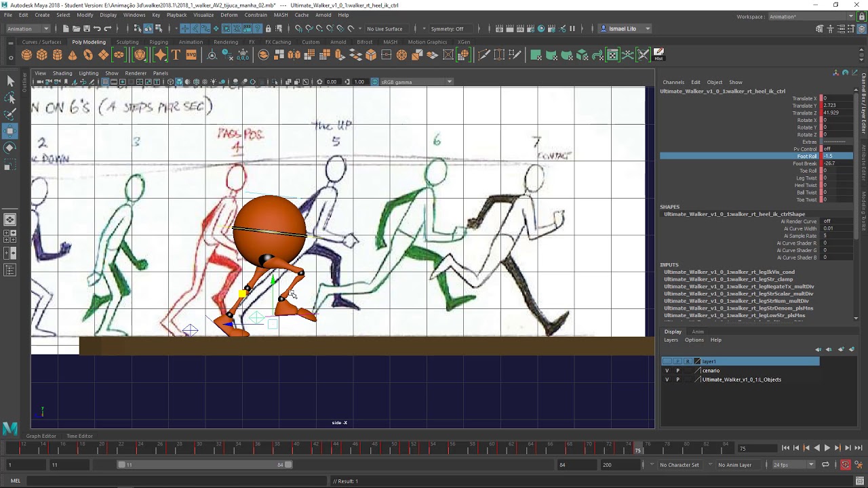Create a polygon sphere from the shelf

tap(26, 55)
